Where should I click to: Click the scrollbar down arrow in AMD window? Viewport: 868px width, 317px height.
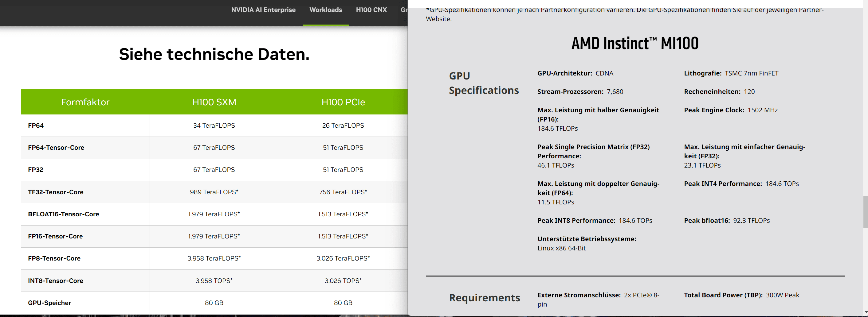[865, 313]
